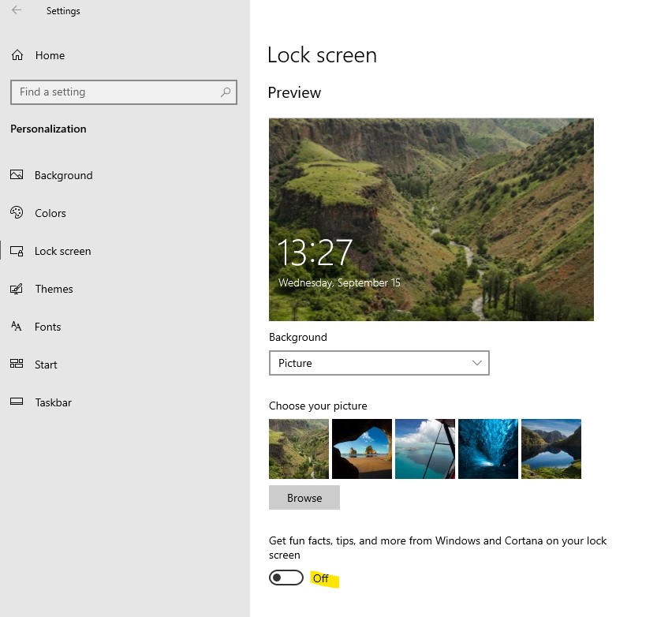Click the Browse button
Screen dimensions: 672x617
[304, 497]
